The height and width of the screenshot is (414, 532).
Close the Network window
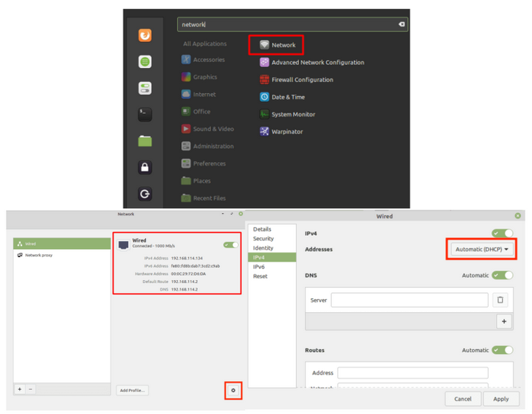pos(240,214)
